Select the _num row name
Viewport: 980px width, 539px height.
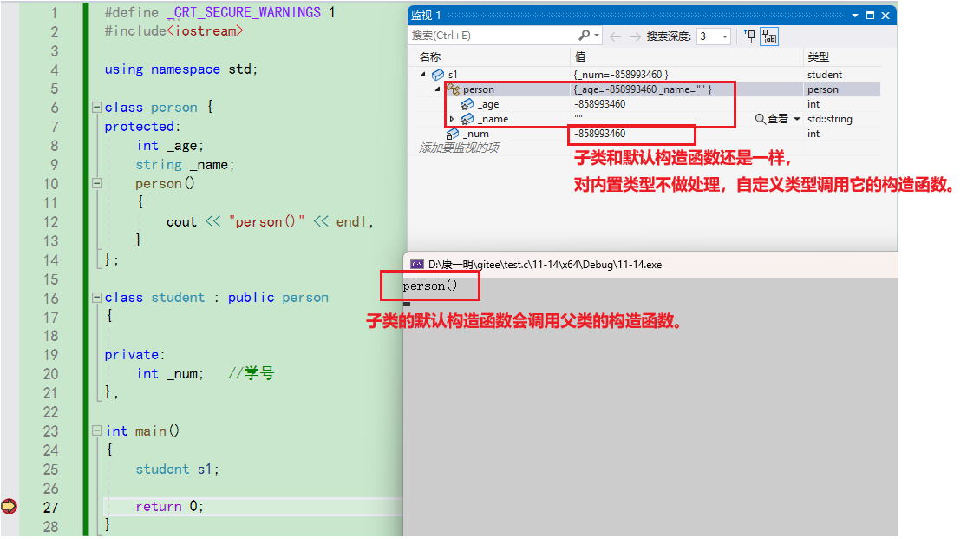476,134
